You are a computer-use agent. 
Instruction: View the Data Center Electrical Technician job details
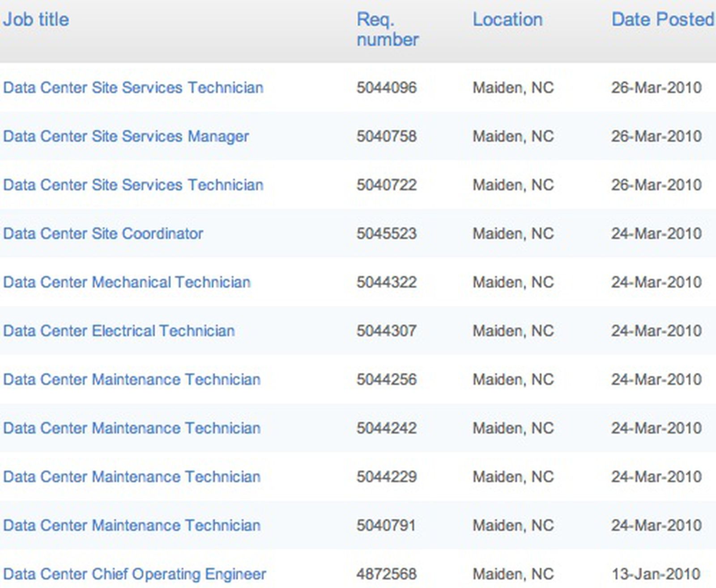[118, 331]
